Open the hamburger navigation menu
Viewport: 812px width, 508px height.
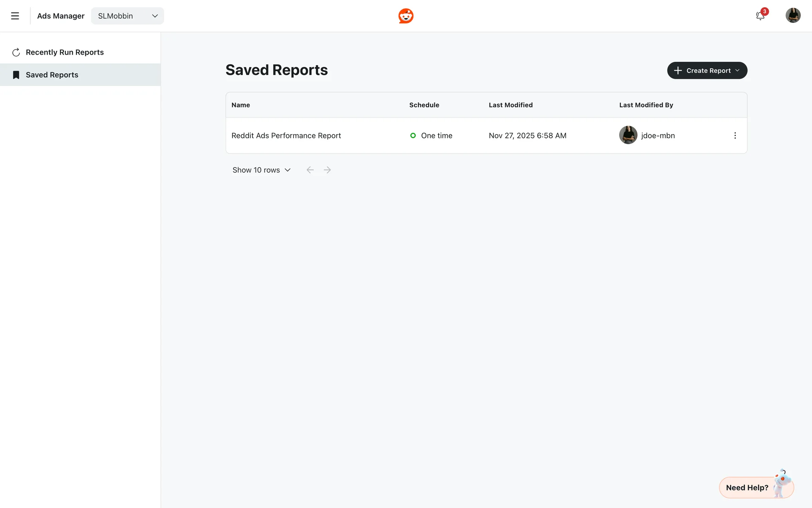pyautogui.click(x=15, y=16)
